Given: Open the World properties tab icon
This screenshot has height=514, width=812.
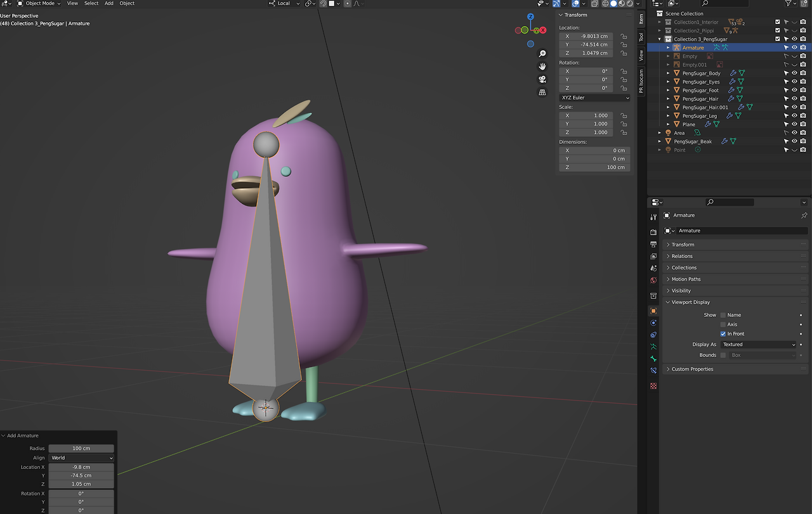Looking at the screenshot, I should (x=653, y=280).
